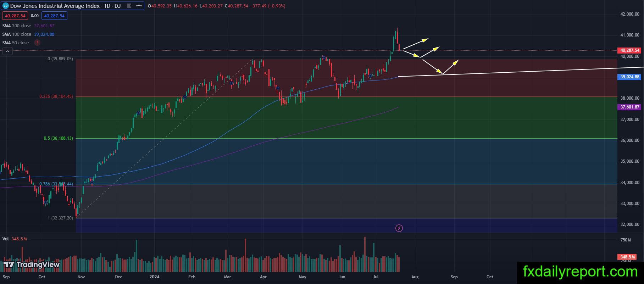Click the high value H40,626.16
This screenshot has height=284, width=644.
[185, 6]
